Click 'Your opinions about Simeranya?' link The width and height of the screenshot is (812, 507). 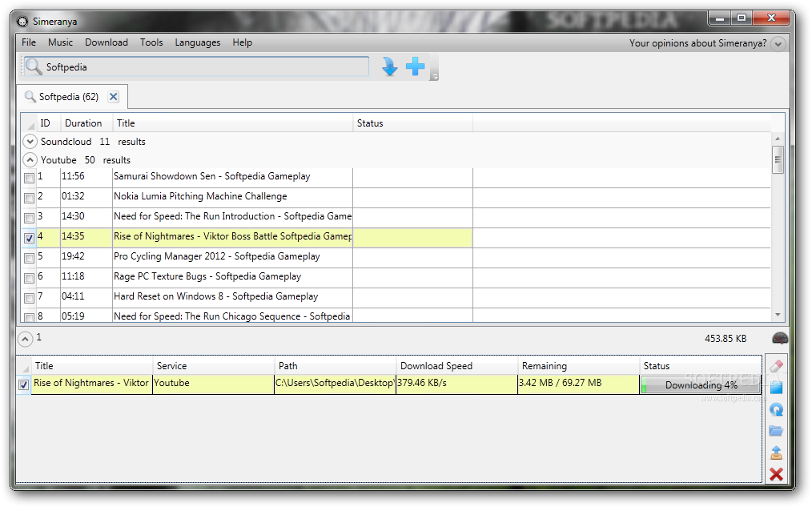[x=697, y=43]
